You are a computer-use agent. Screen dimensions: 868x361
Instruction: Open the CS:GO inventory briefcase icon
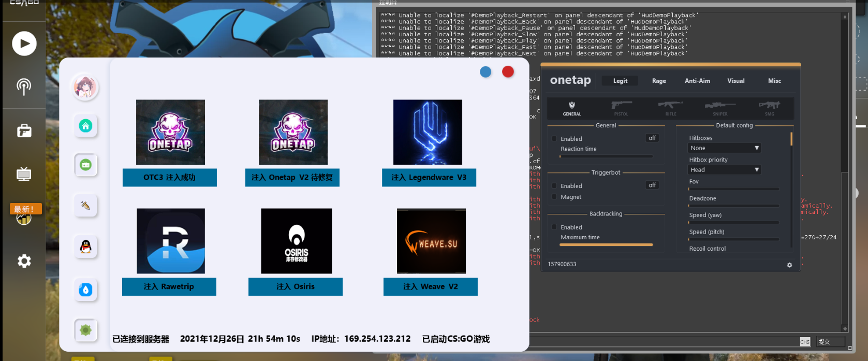click(24, 131)
